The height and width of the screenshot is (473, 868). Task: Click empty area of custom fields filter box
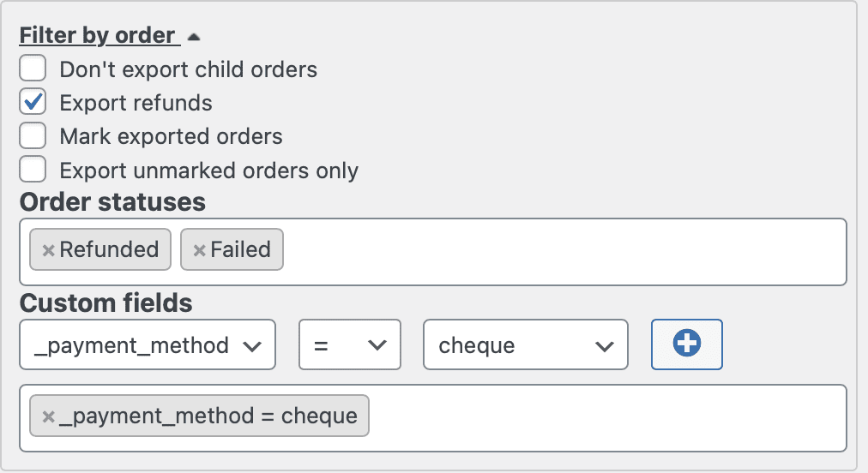[x=600, y=418]
